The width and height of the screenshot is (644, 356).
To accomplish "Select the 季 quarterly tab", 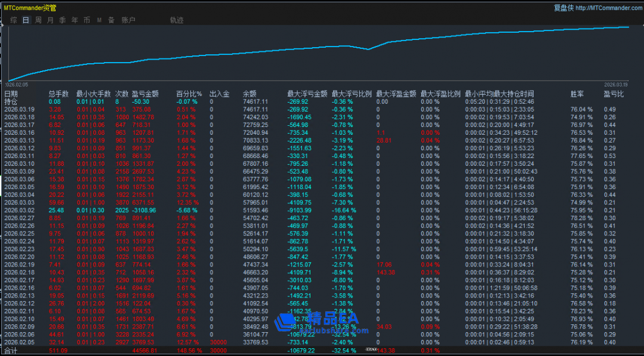I will 63,20.
